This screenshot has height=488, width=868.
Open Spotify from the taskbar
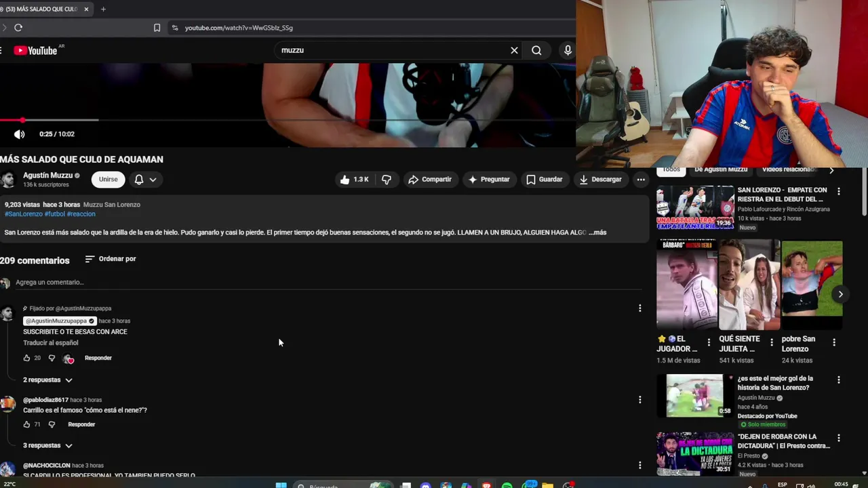coord(507,485)
